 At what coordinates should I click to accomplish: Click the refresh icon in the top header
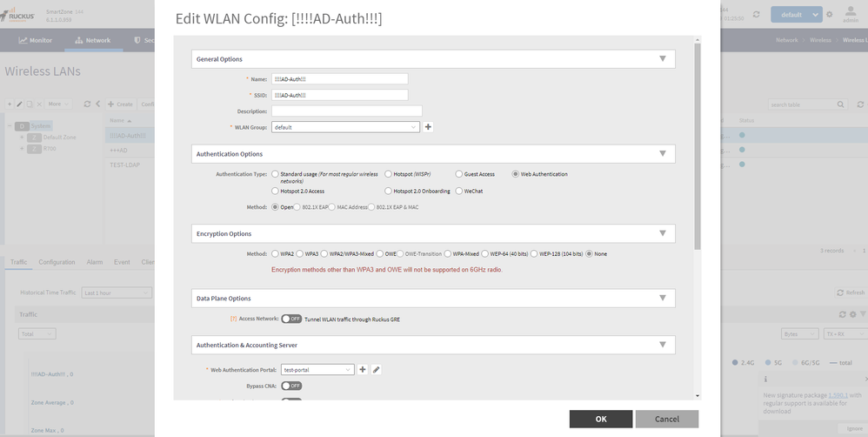point(756,15)
